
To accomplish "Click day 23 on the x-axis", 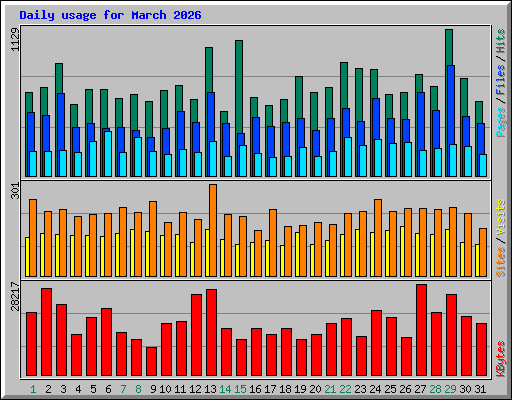I will pos(360,389).
